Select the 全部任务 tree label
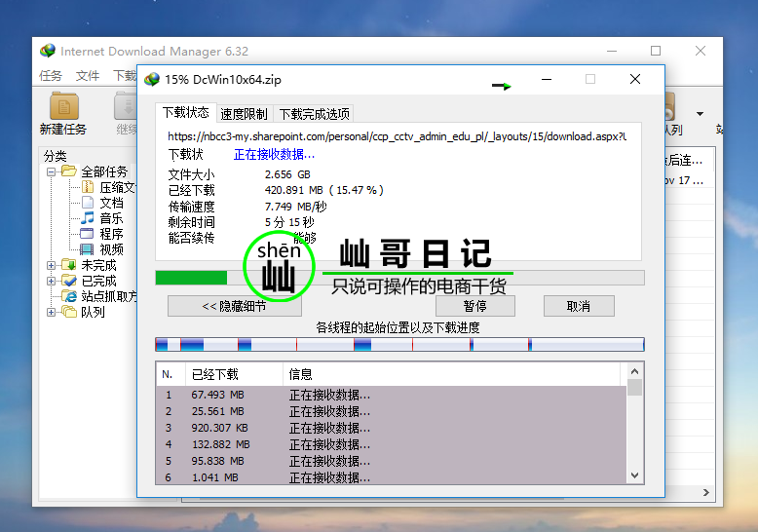 104,171
